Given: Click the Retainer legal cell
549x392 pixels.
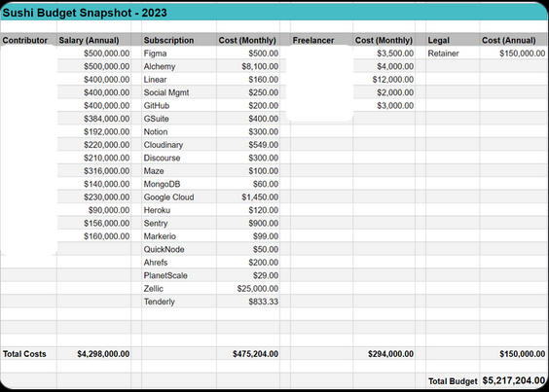Looking at the screenshot, I should pos(453,53).
